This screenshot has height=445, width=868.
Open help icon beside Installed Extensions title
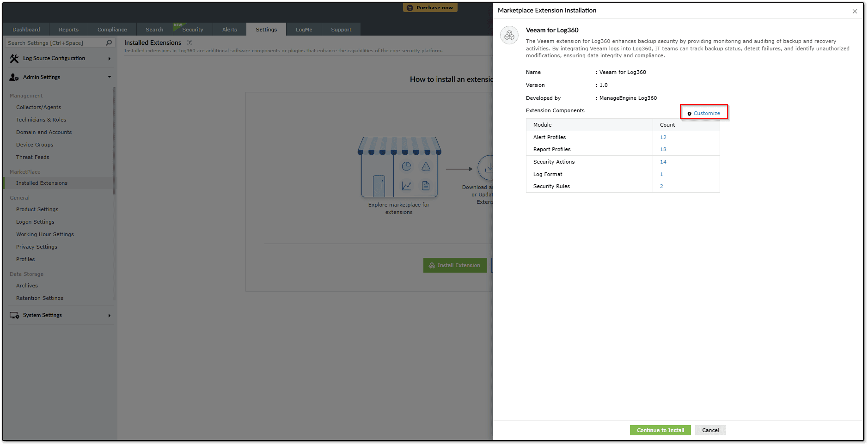tap(189, 43)
